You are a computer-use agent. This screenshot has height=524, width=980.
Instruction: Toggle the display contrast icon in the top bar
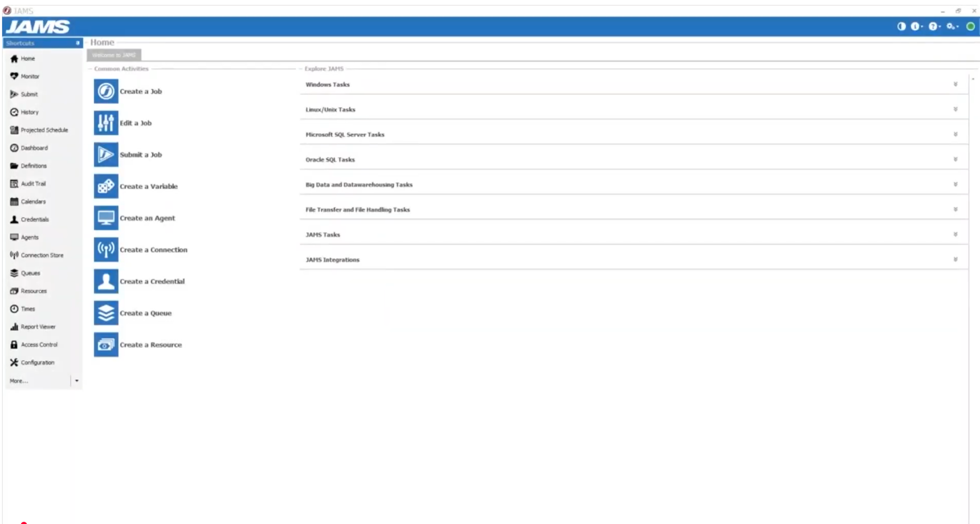(902, 26)
